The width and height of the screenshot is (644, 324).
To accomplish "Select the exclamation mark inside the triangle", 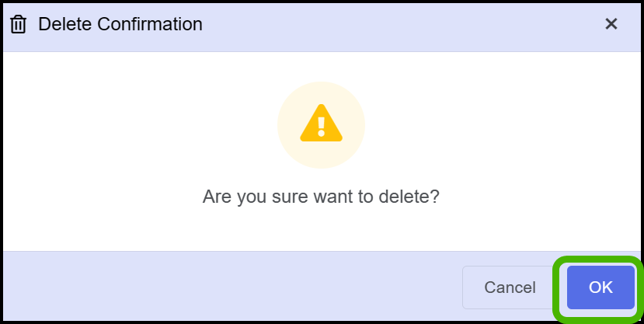I will [321, 127].
